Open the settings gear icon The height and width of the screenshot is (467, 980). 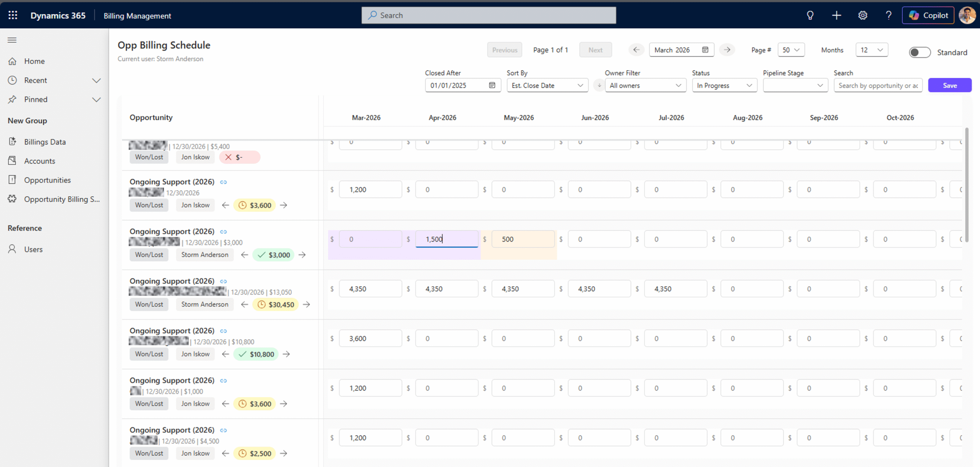(x=862, y=15)
